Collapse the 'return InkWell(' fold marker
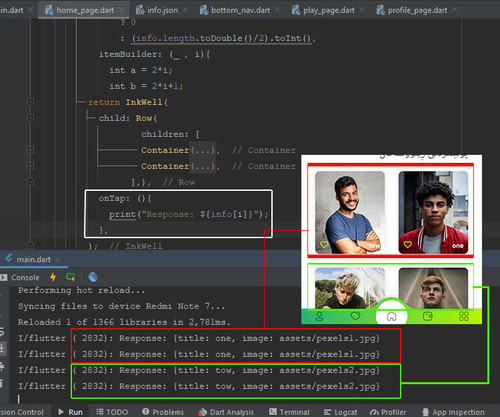Screen dimensions: 500x417 (x=30, y=102)
